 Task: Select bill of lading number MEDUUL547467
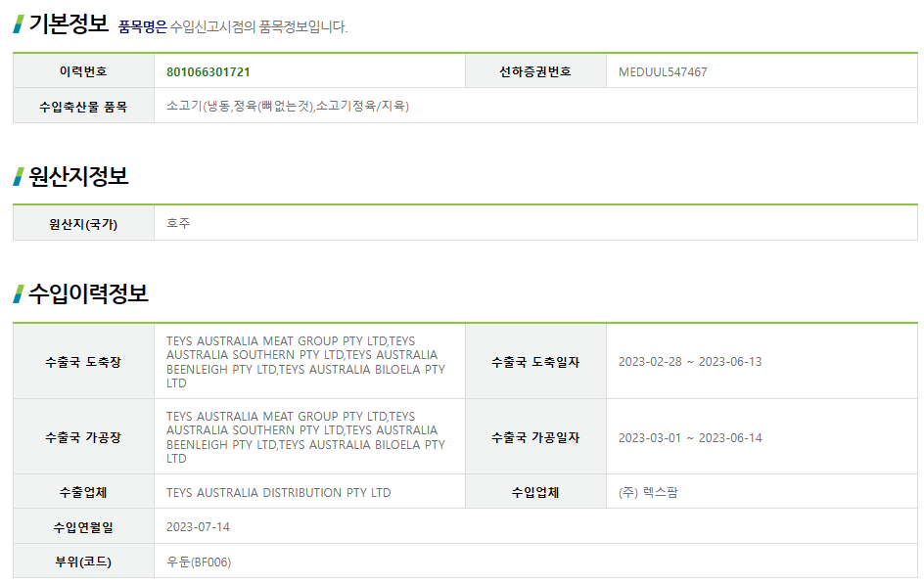click(x=663, y=71)
